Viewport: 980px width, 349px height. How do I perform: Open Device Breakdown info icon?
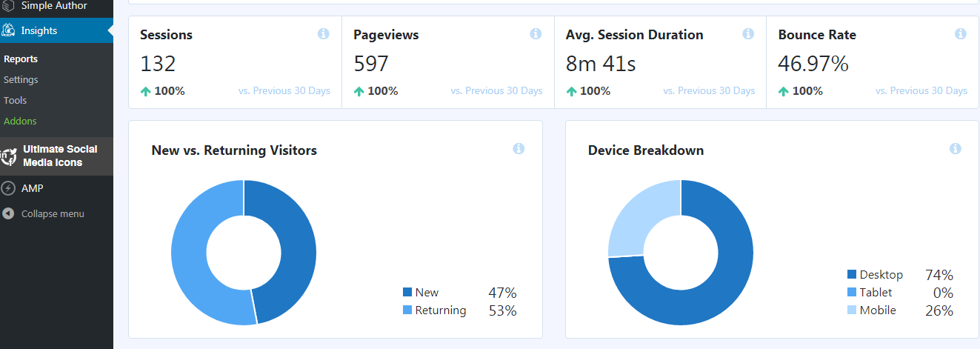pos(956,149)
